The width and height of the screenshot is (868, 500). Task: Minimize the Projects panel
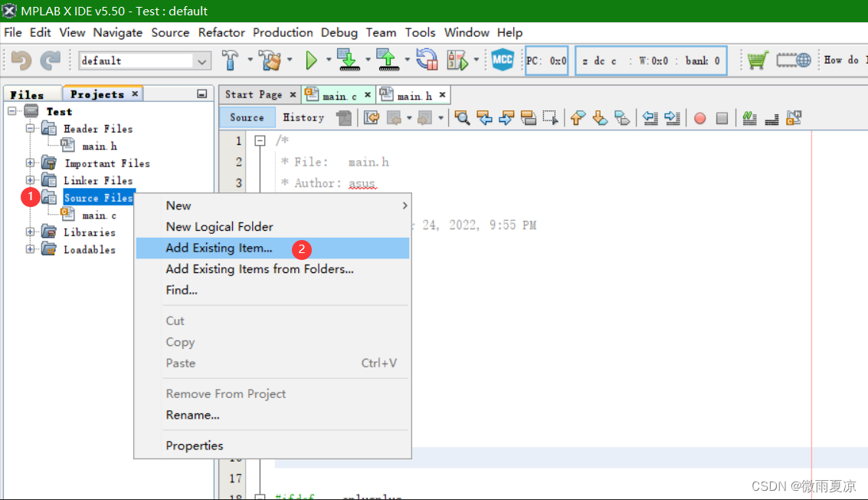click(202, 94)
